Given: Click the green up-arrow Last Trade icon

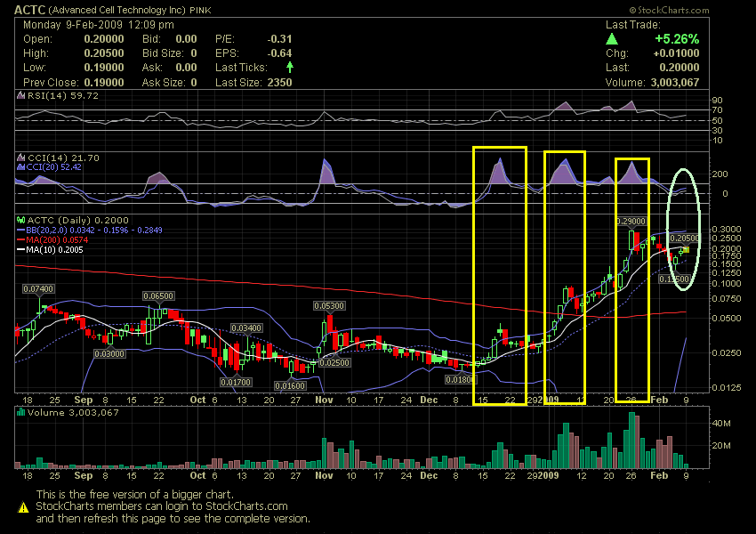Looking at the screenshot, I should pyautogui.click(x=612, y=39).
